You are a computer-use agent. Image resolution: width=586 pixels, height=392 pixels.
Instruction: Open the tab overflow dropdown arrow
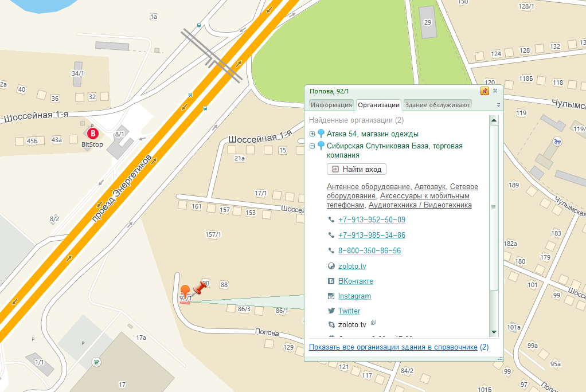pos(498,105)
